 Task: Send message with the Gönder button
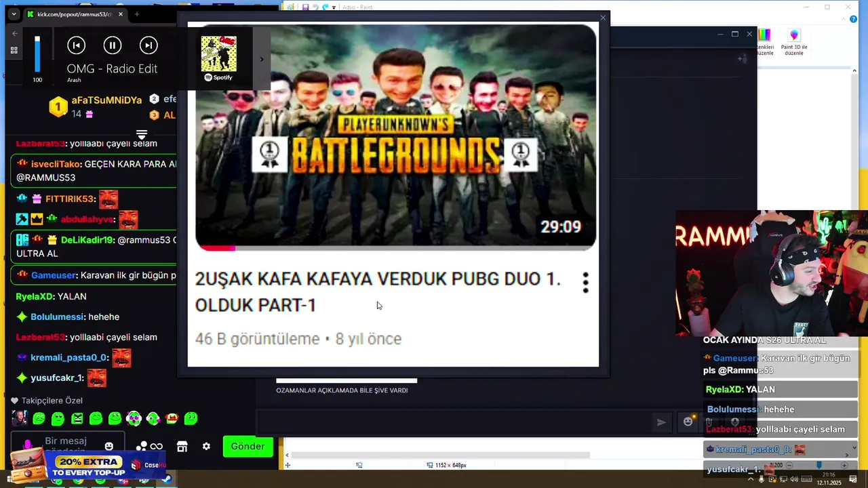coord(248,446)
